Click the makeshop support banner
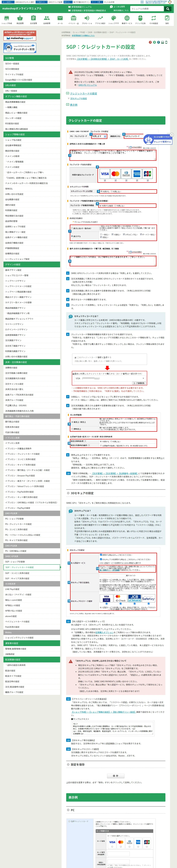This screenshot has height=868, width=177. (x=20, y=36)
